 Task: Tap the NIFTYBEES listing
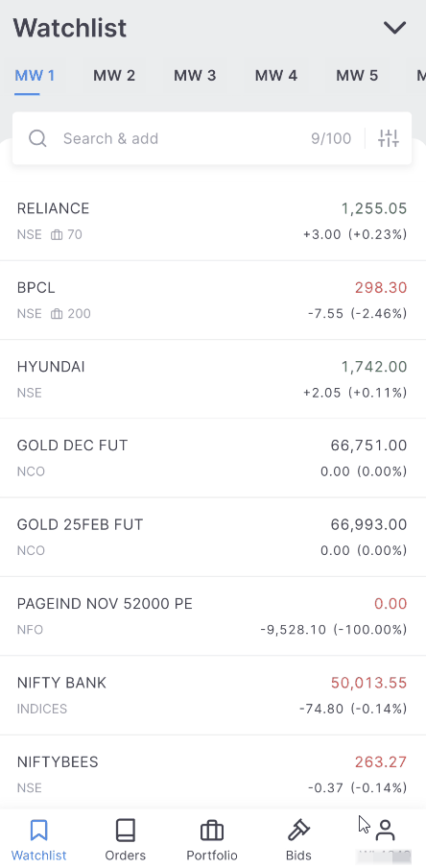[213, 774]
